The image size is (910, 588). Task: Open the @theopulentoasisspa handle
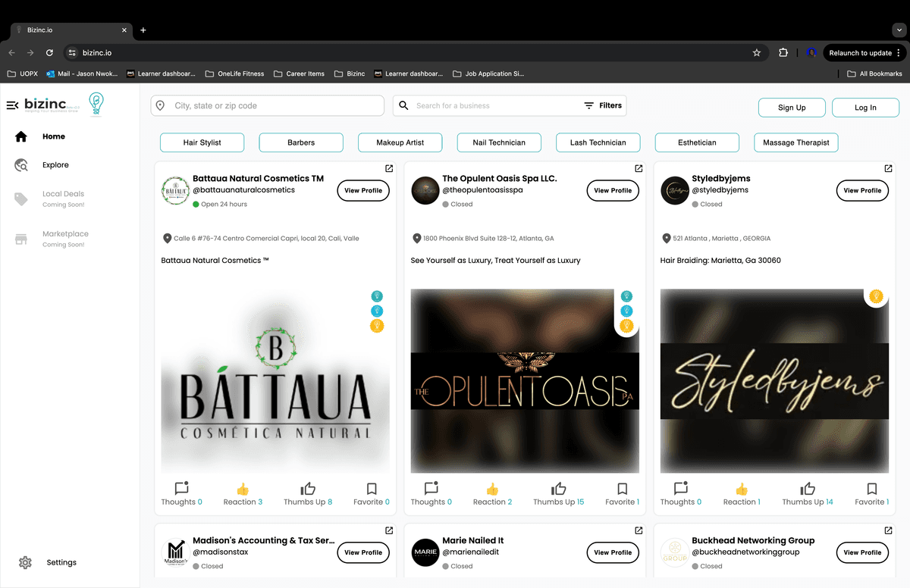[482, 190]
